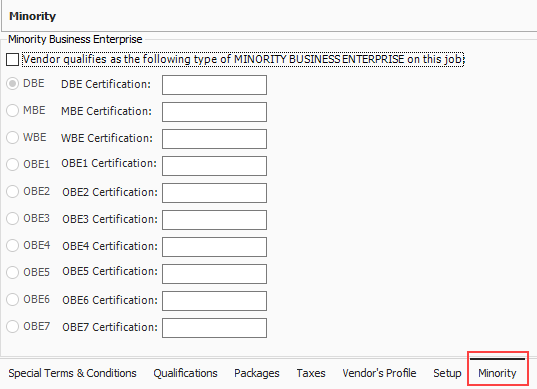This screenshot has height=389, width=537.
Task: Select the MBE radio button
Action: [x=12, y=111]
